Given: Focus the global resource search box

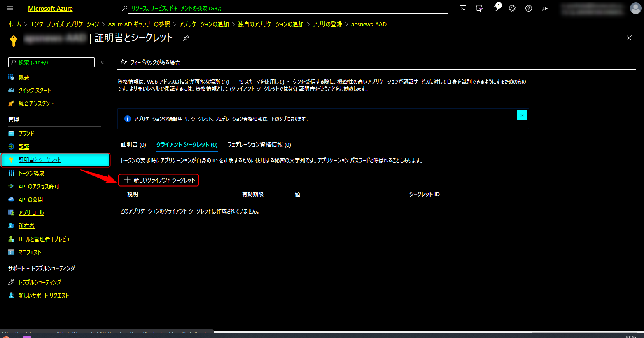Looking at the screenshot, I should [288, 8].
